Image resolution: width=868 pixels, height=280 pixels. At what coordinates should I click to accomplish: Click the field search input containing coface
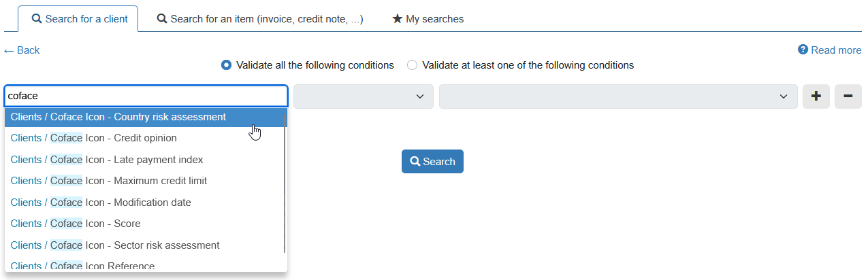click(146, 97)
